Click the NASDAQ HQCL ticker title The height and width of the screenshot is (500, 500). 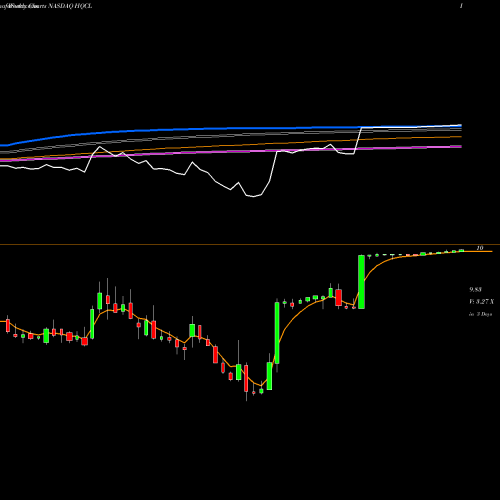[70, 6]
